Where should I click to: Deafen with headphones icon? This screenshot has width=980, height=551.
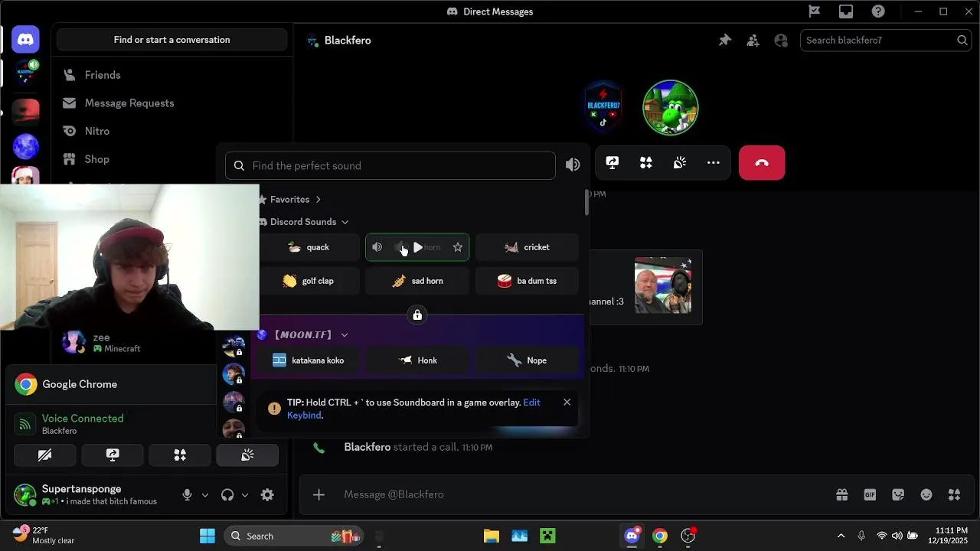[x=227, y=495]
